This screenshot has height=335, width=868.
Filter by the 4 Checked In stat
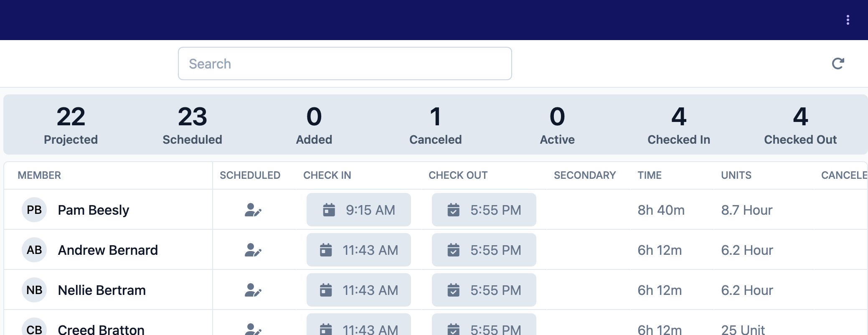679,124
